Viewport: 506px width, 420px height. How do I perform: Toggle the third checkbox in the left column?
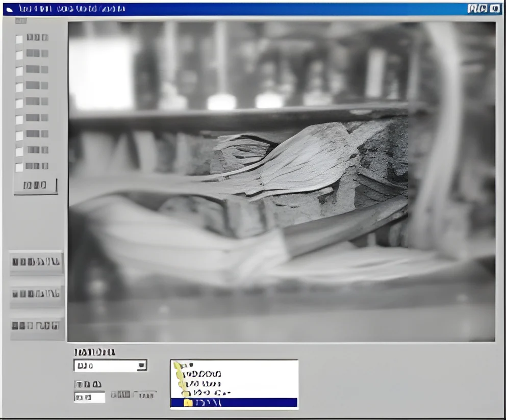19,71
